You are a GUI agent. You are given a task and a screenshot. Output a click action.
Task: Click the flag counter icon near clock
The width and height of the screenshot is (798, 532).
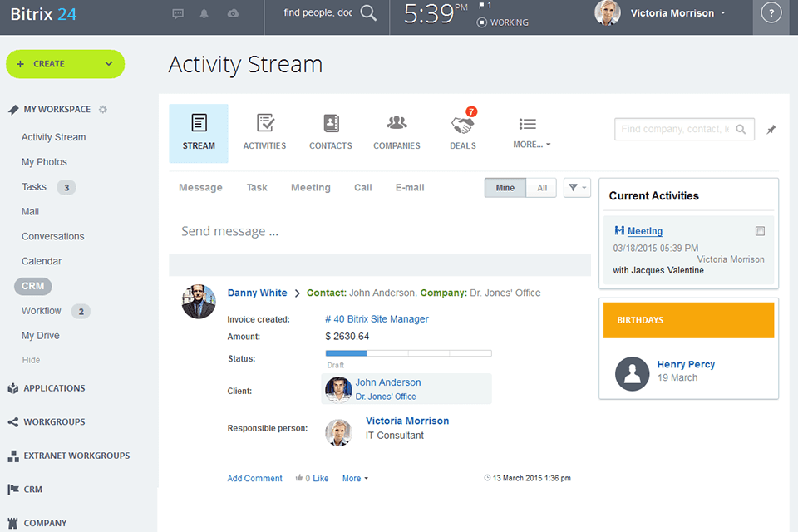click(481, 6)
